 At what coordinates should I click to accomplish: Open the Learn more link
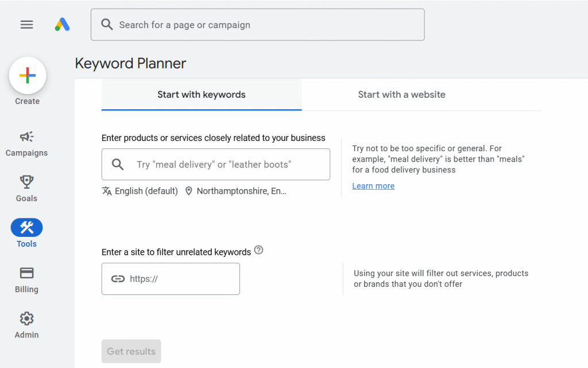tap(373, 186)
